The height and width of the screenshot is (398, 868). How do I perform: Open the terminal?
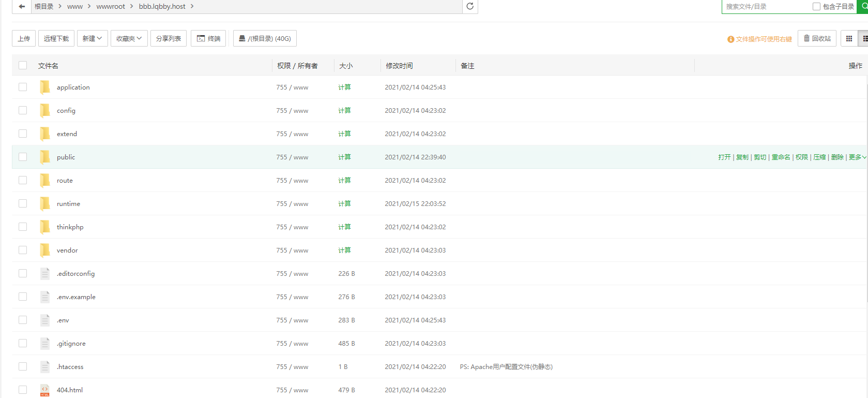(x=208, y=38)
